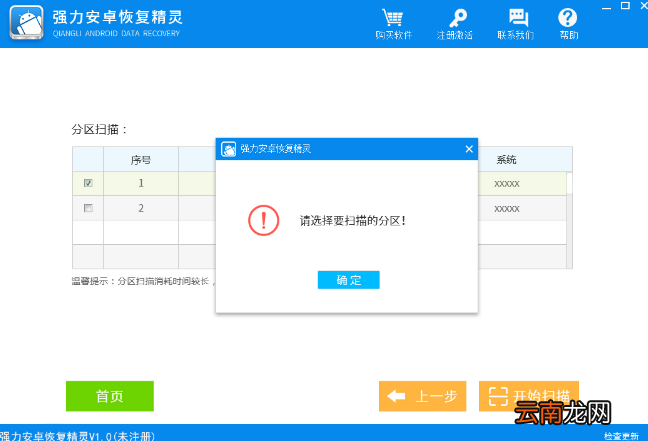The height and width of the screenshot is (441, 648).
Task: Click the XXXXX system cell in row 2
Action: pos(507,208)
